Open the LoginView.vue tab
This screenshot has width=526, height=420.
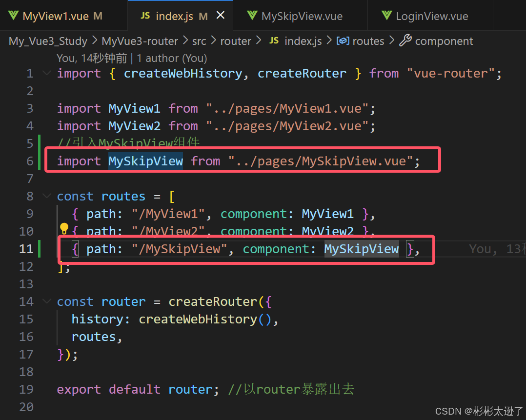(430, 16)
